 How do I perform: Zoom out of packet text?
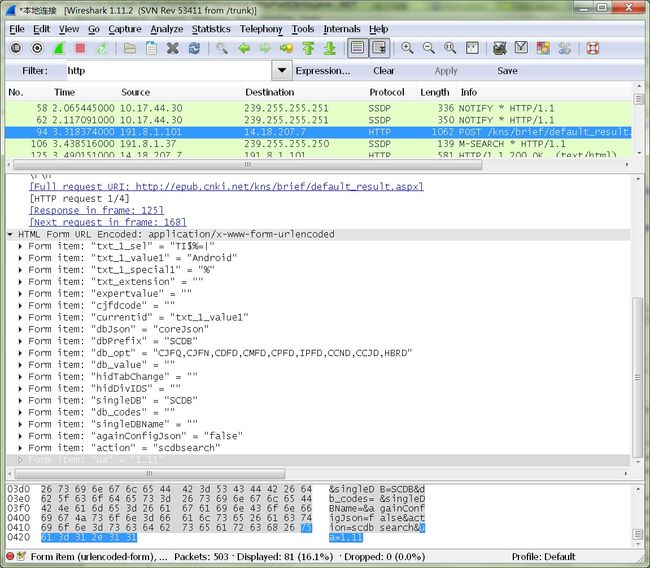429,49
